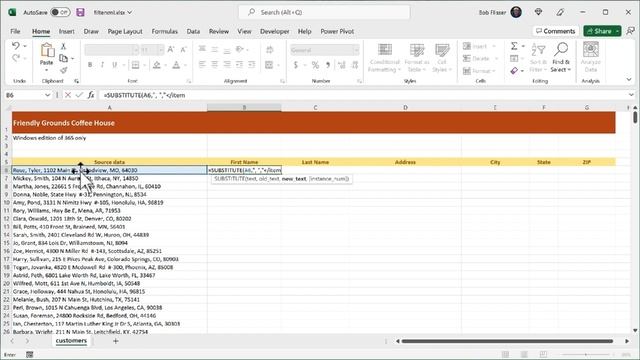Open the Font size dropdown

(x=160, y=50)
